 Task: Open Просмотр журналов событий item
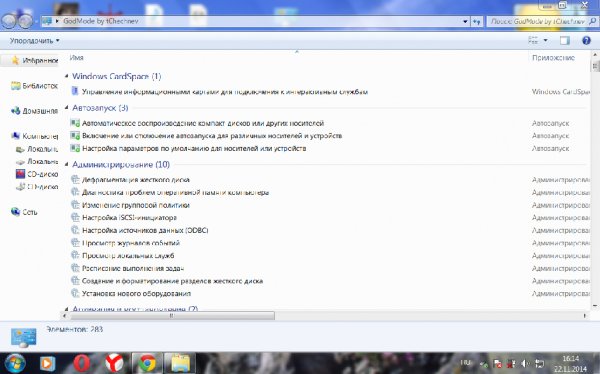(131, 243)
